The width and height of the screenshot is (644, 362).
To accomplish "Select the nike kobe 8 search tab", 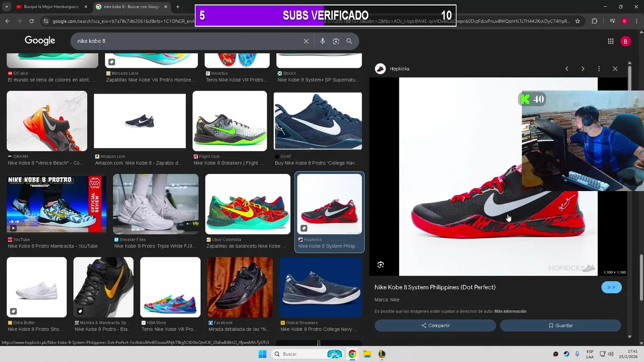I will (x=132, y=7).
